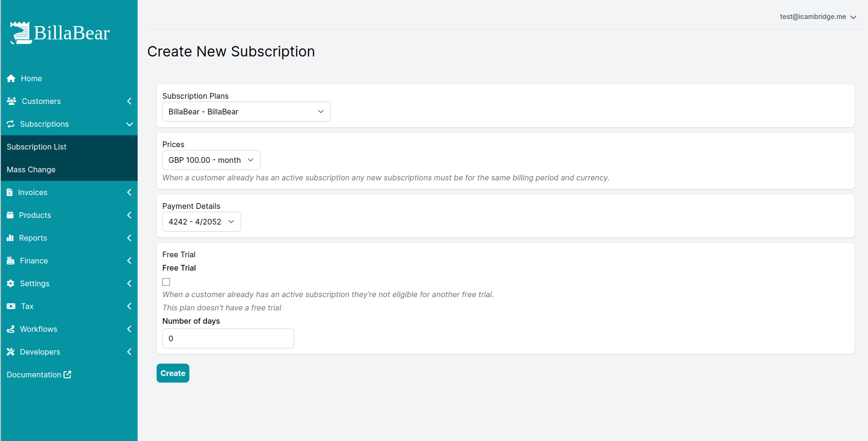
Task: Click the billing period and currency help text
Action: pos(386,178)
